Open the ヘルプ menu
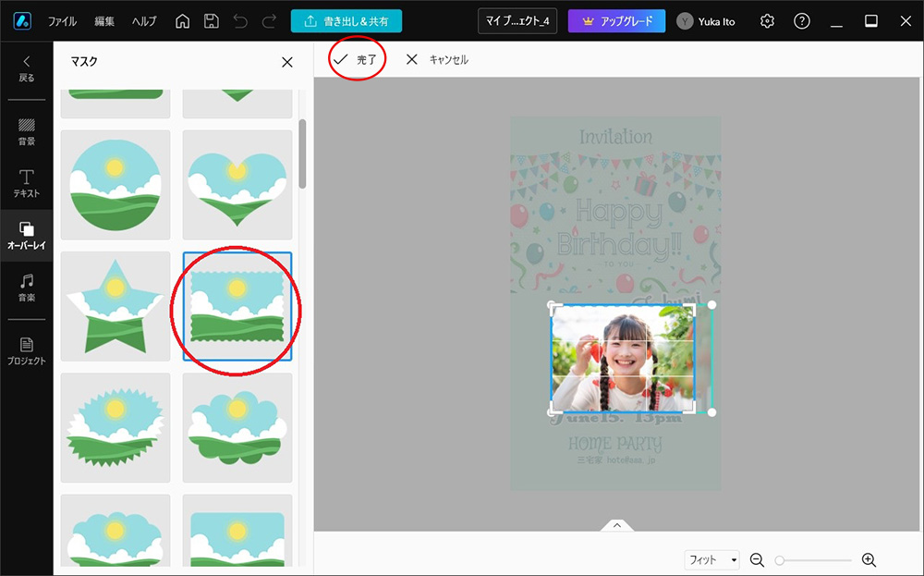 pyautogui.click(x=144, y=21)
